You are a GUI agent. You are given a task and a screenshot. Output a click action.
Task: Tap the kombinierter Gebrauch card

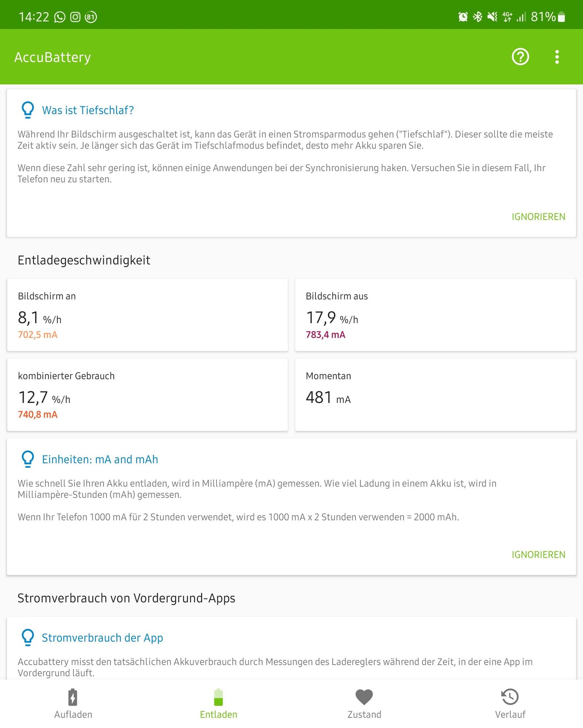tap(147, 395)
